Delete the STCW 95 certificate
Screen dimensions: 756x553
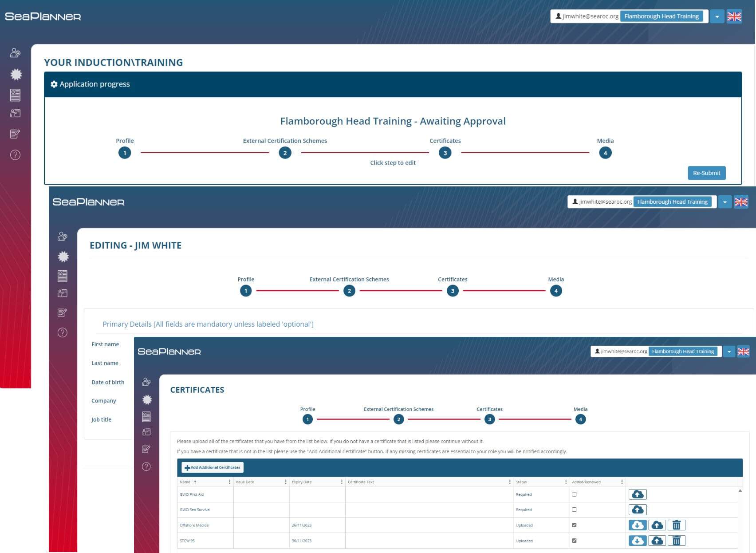677,541
